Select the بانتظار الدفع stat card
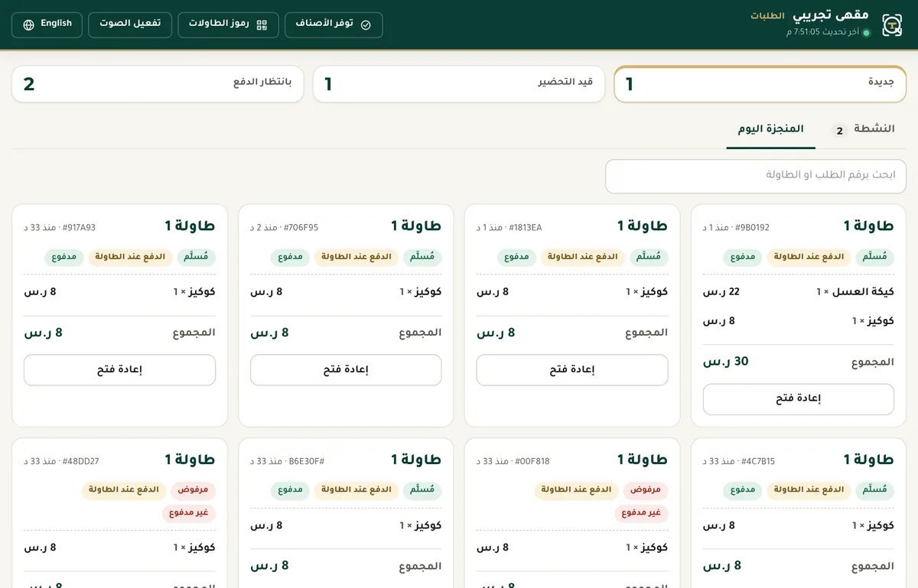918x588 pixels. (158, 84)
